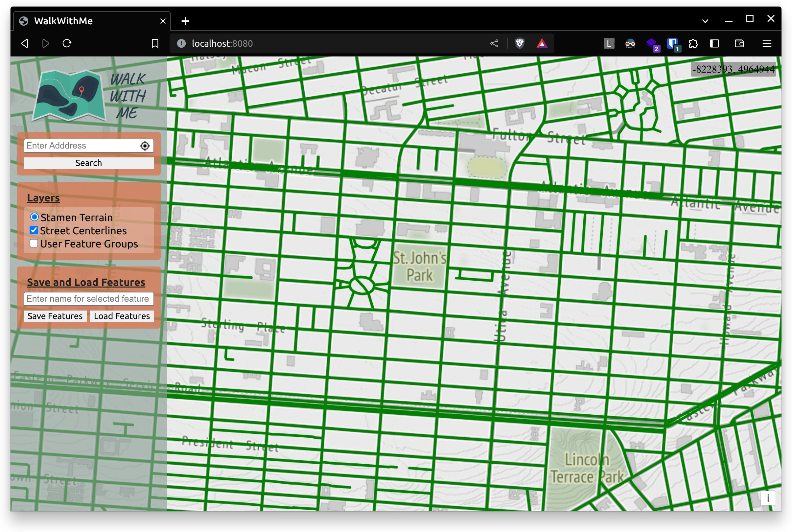Expand the tab search dropdown chevron
This screenshot has width=792, height=532.
pos(705,21)
